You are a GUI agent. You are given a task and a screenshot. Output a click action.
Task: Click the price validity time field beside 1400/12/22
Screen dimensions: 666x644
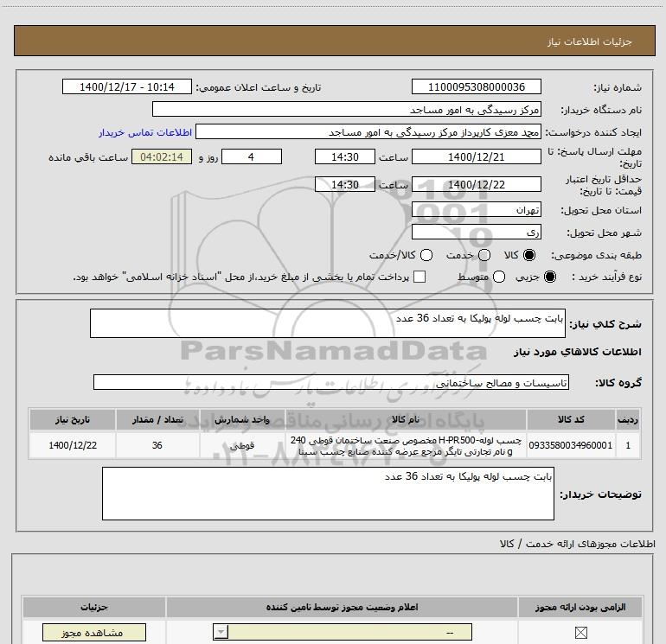point(345,184)
